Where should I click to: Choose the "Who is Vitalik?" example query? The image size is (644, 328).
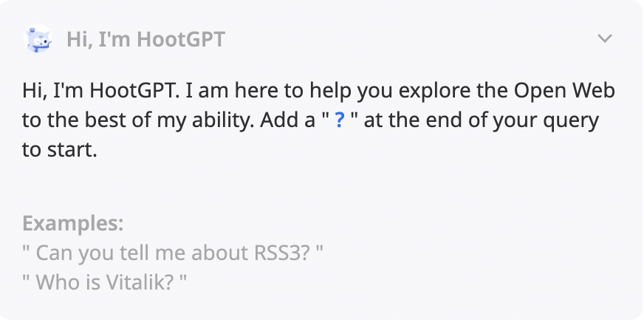(x=106, y=282)
